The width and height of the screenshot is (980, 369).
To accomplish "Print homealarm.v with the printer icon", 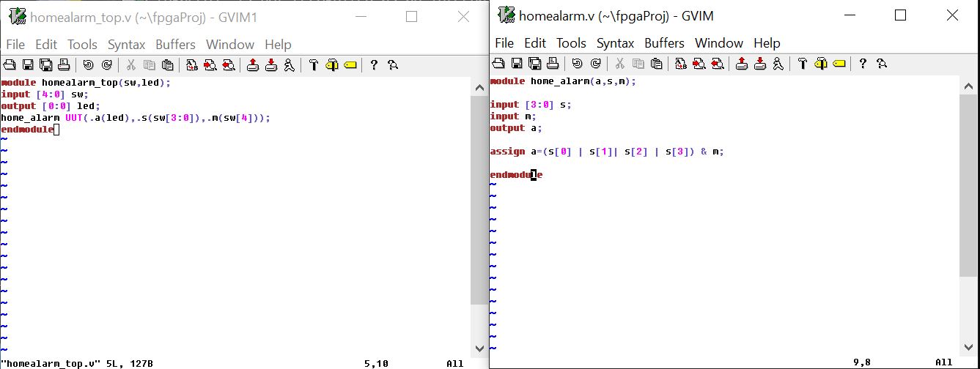I will [552, 64].
